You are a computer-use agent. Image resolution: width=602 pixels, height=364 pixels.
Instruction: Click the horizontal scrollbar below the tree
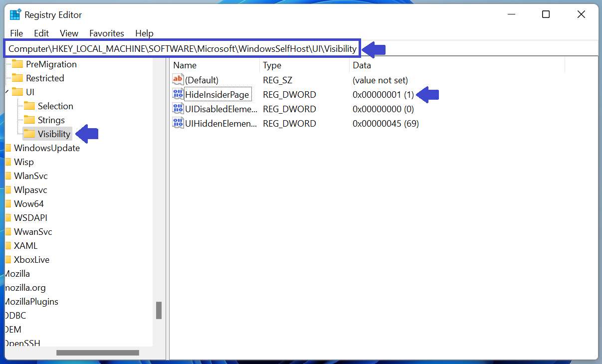coord(97,352)
